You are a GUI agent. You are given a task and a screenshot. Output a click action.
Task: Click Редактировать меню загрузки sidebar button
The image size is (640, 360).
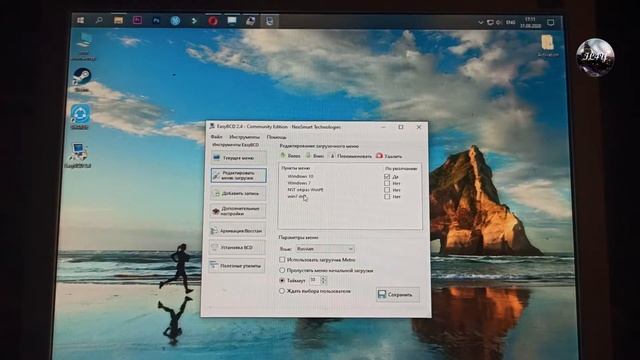click(x=239, y=176)
